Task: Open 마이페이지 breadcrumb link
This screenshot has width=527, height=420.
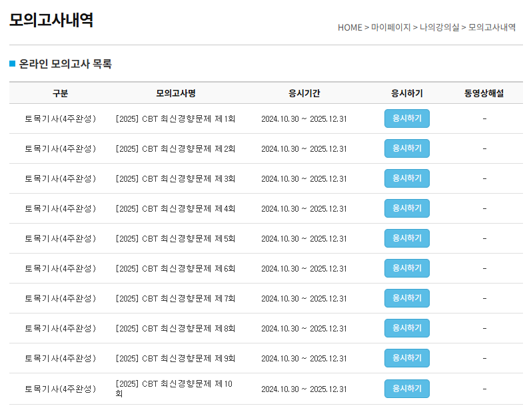Action: pos(390,27)
